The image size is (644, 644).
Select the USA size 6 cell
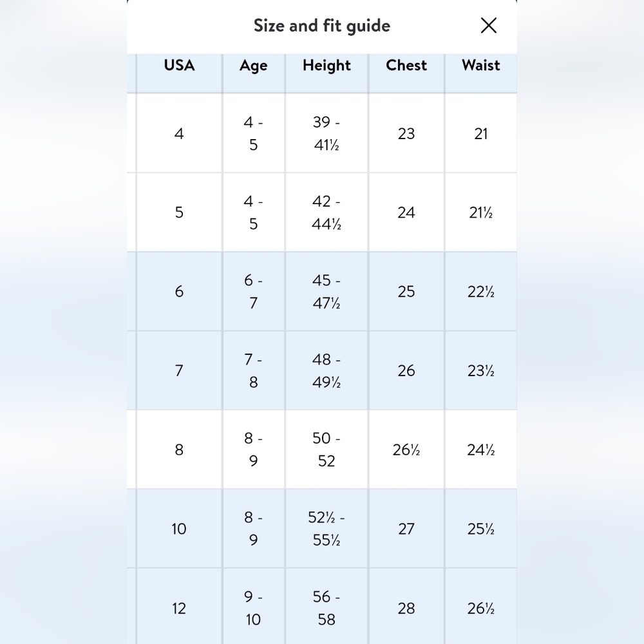[x=179, y=292]
